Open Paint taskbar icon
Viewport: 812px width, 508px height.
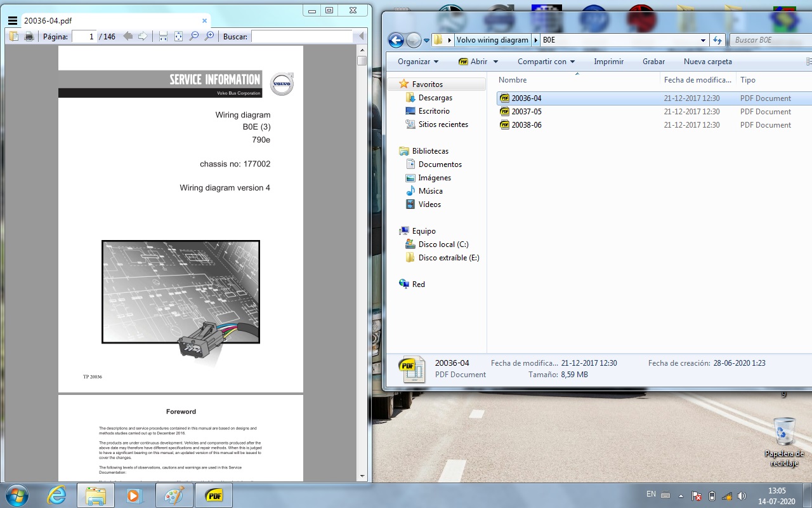pyautogui.click(x=173, y=495)
